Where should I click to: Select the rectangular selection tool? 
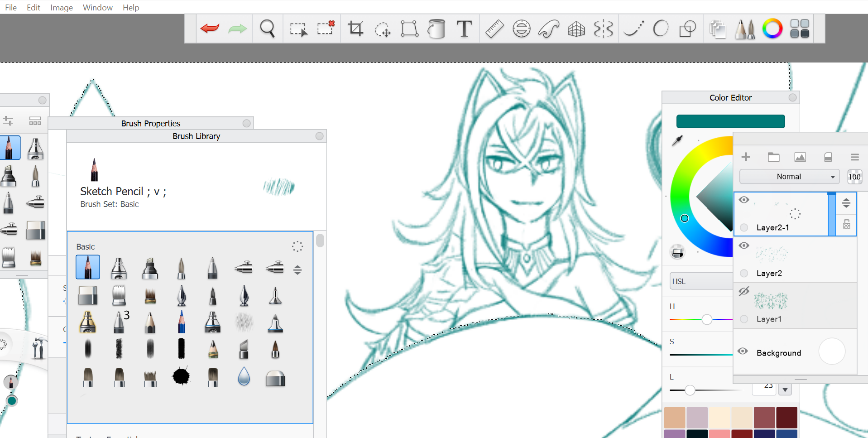pyautogui.click(x=298, y=28)
